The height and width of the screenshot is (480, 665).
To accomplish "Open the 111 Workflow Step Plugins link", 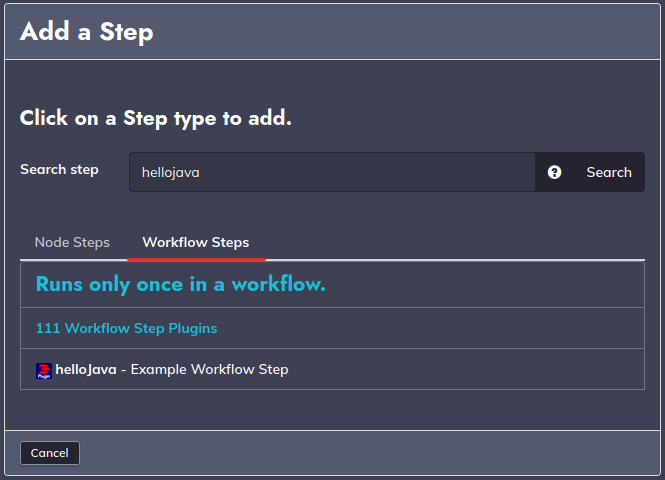I will [126, 328].
